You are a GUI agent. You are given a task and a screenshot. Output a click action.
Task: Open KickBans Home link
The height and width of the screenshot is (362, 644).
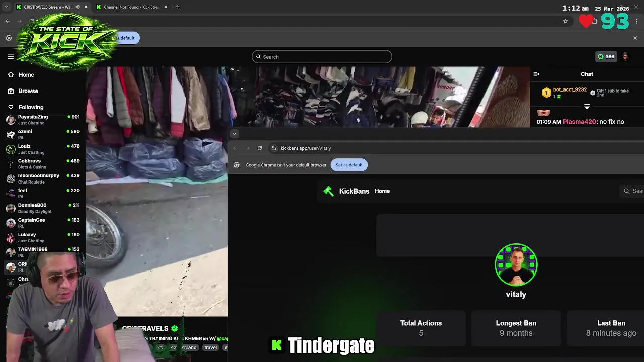(382, 191)
